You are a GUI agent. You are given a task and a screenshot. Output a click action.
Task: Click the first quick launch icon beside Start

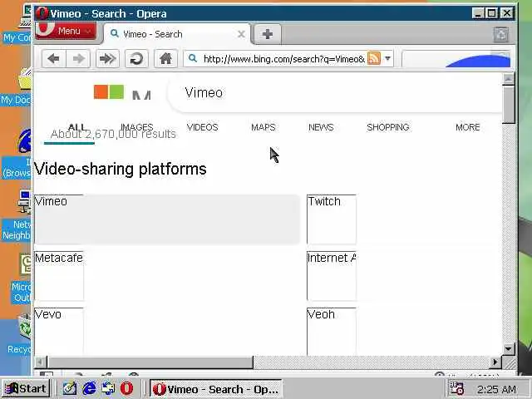tap(70, 388)
